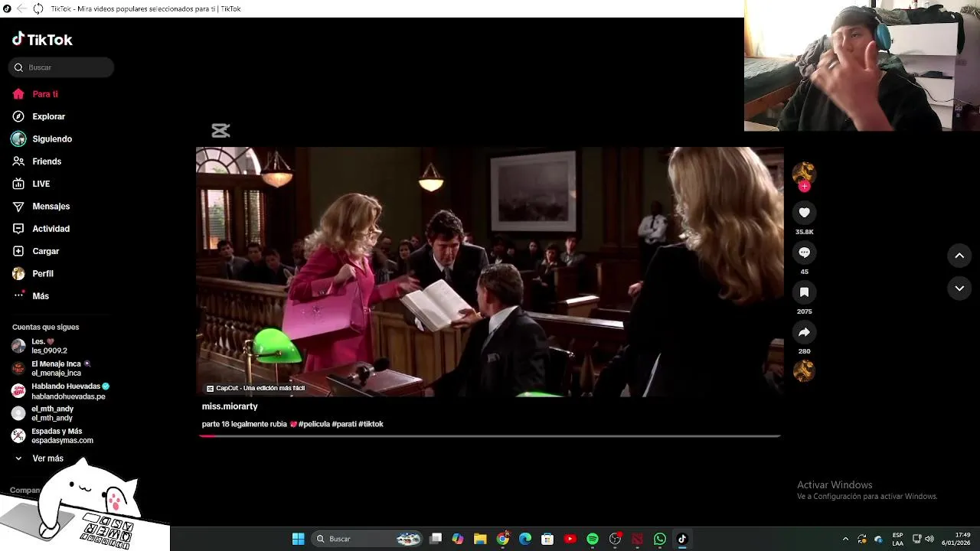980x551 pixels.
Task: Open Copilot from the taskbar
Action: tap(458, 539)
